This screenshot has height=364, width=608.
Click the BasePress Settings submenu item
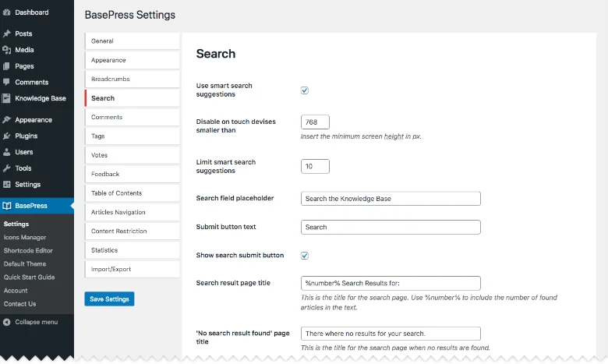coord(16,224)
